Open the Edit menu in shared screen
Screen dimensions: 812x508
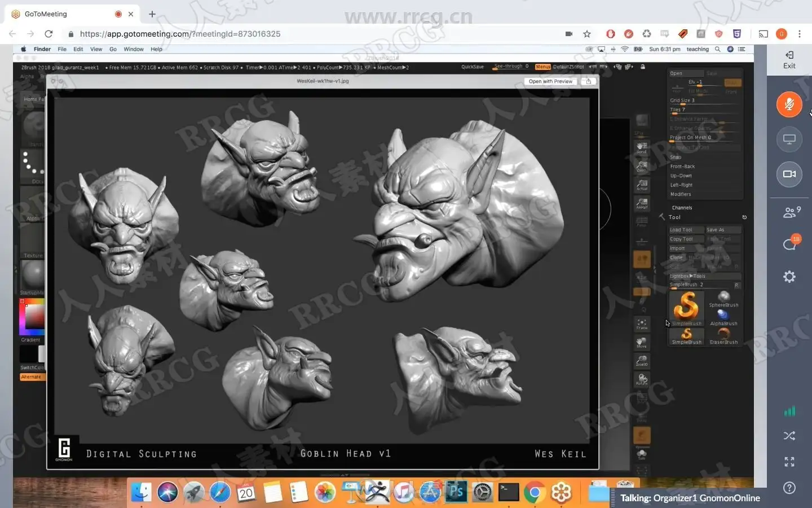click(x=78, y=49)
